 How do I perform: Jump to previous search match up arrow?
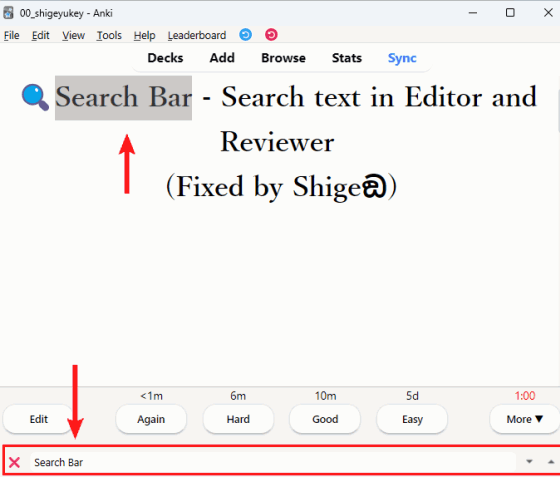coord(551,462)
